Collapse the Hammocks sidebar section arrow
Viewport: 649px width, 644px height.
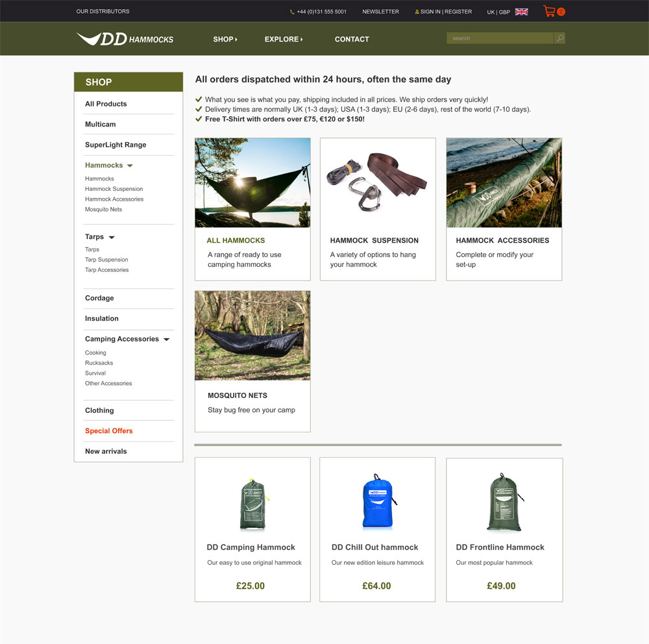coord(130,166)
